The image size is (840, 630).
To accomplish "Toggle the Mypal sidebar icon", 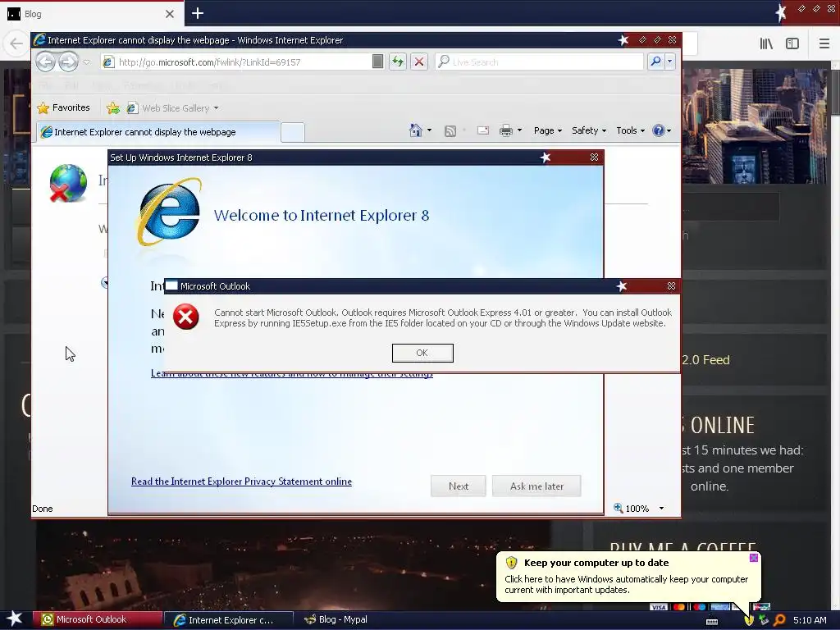I will tap(792, 43).
